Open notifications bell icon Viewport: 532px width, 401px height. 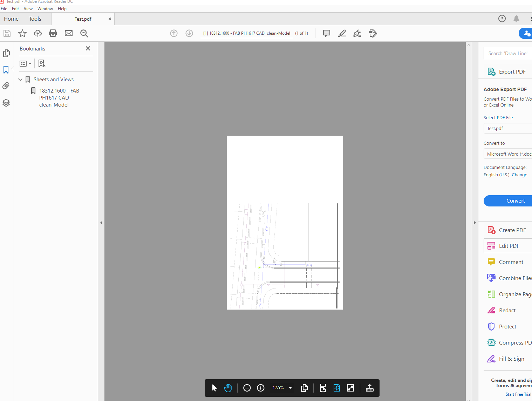point(516,19)
